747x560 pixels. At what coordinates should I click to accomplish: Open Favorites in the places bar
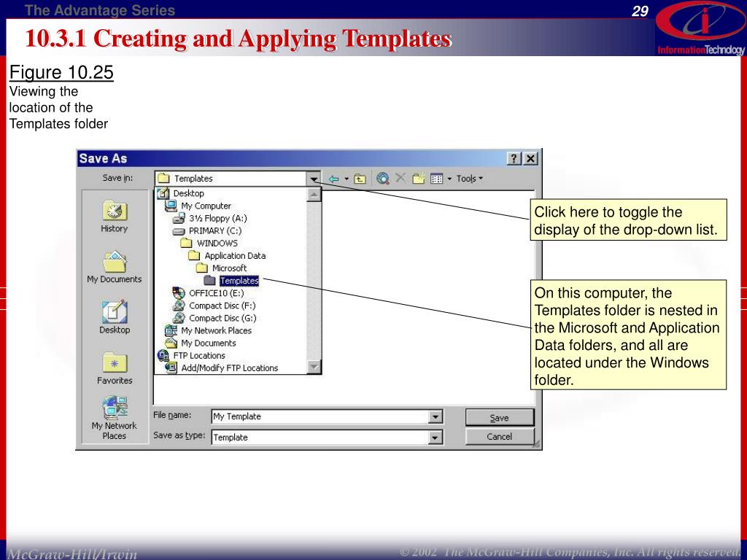point(115,368)
